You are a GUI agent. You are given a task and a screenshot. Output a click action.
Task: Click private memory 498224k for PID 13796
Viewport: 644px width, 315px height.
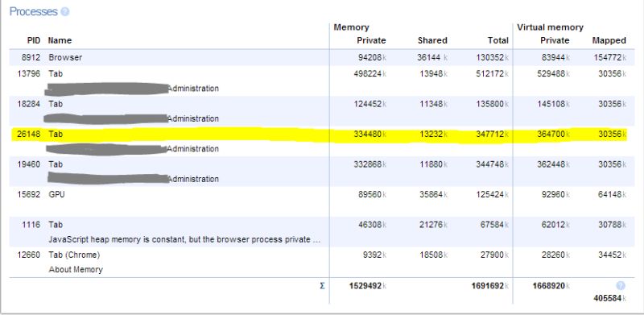point(370,73)
